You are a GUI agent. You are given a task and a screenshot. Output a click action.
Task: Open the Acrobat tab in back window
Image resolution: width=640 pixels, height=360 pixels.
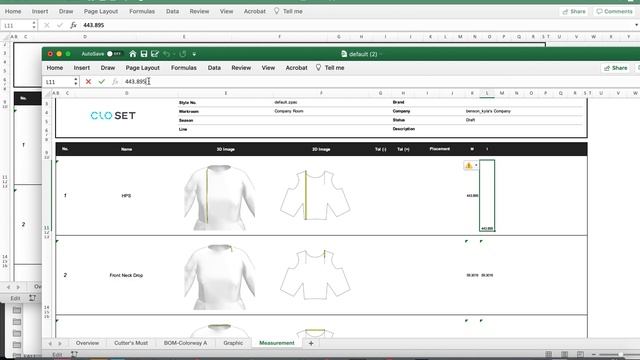click(255, 11)
